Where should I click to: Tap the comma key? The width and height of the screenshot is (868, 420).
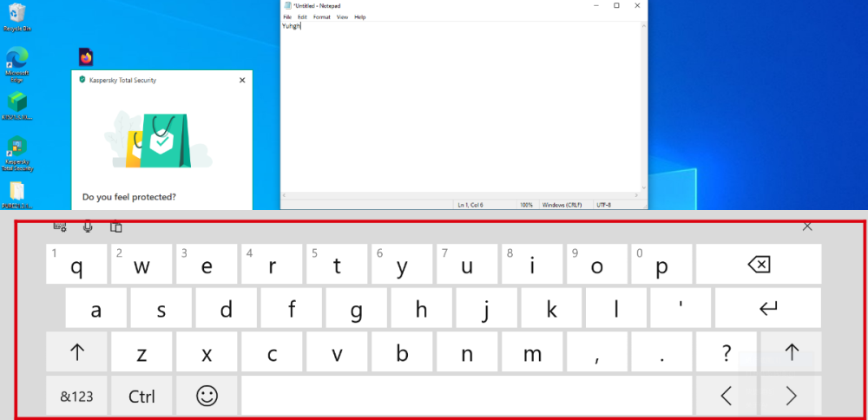[597, 351]
